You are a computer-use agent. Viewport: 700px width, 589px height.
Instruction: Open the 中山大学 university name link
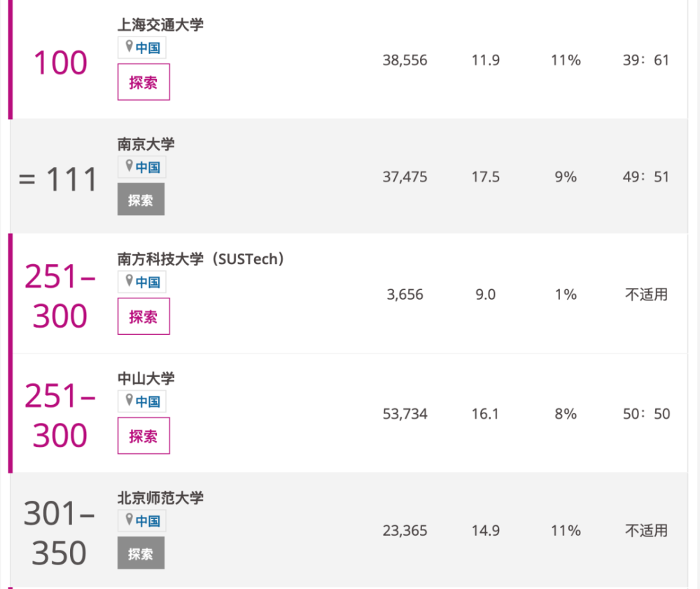pos(146,378)
